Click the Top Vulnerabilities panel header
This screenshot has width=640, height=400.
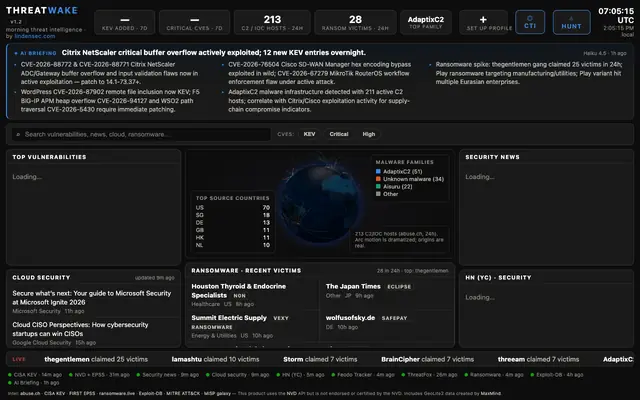pos(49,157)
